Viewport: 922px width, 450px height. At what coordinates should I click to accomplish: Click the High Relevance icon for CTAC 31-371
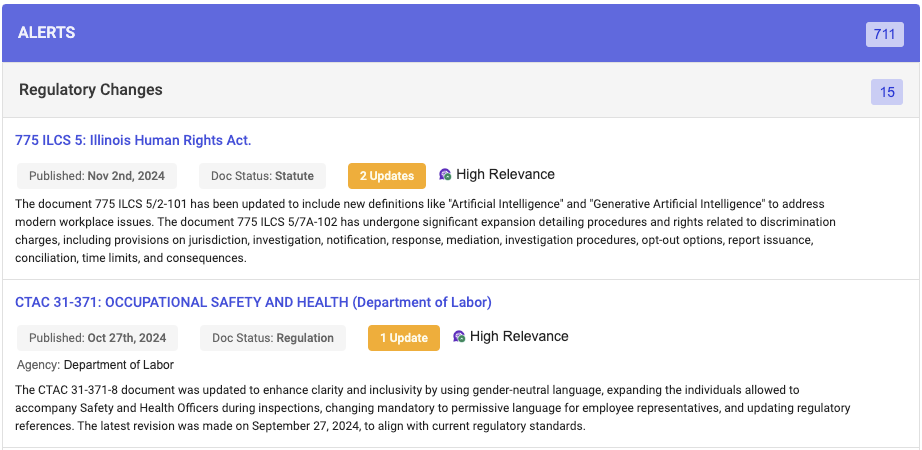[x=459, y=337]
